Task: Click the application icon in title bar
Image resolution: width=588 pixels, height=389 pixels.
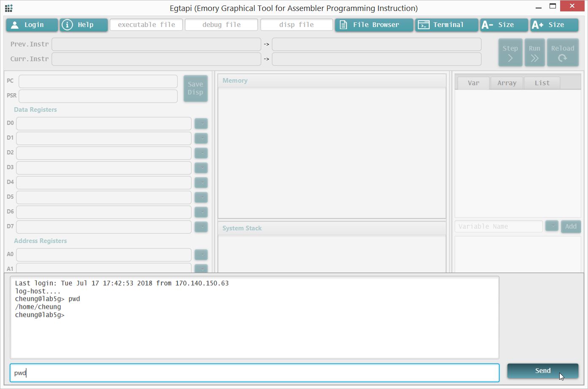Action: [x=8, y=8]
